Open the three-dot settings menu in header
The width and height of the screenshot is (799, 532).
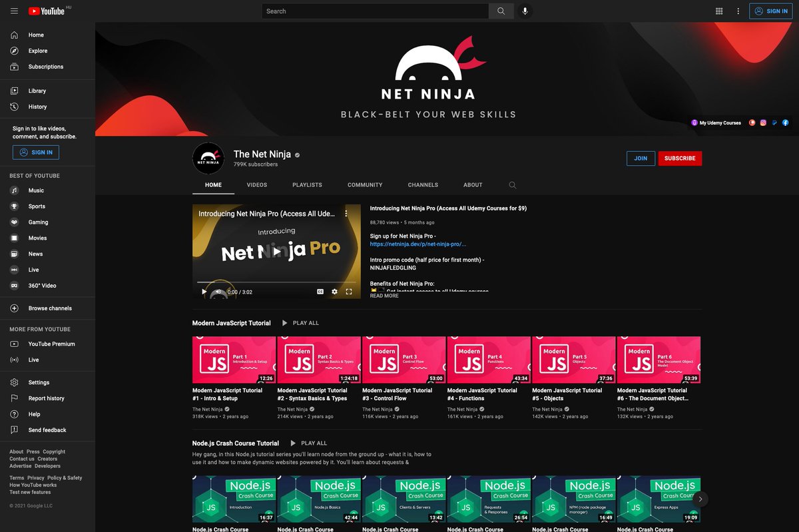click(x=738, y=11)
